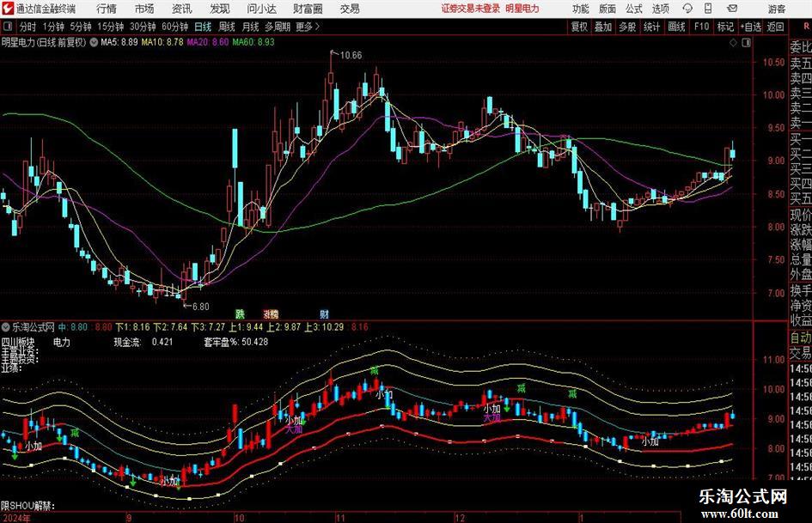This screenshot has width=812, height=523.
Task: Click the 标记 mark button
Action: click(x=725, y=27)
